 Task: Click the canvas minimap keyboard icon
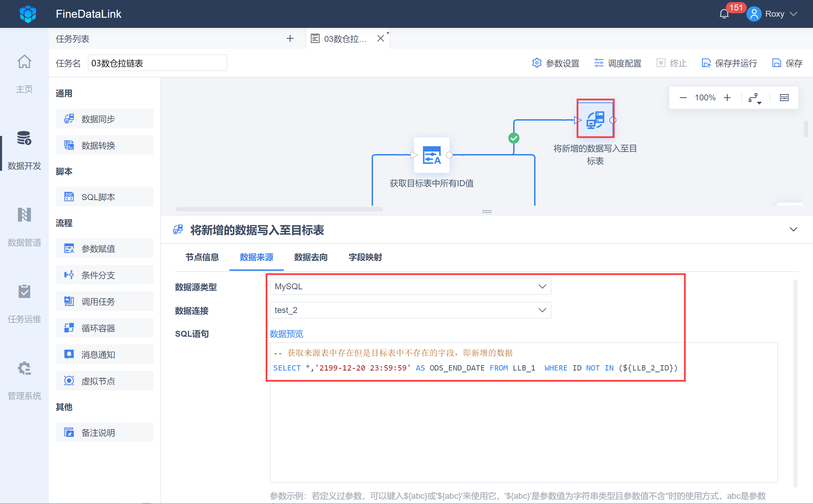coord(784,98)
